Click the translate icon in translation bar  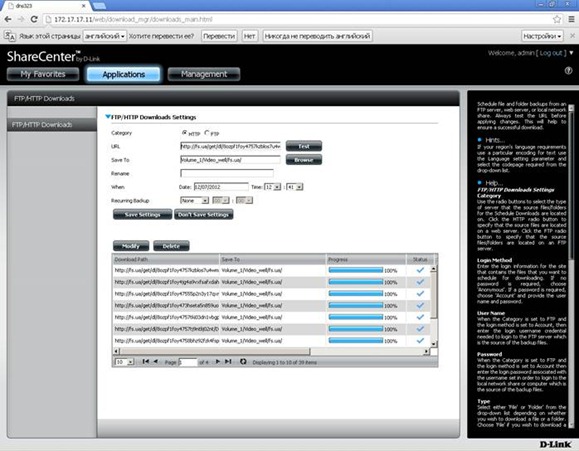[x=10, y=36]
